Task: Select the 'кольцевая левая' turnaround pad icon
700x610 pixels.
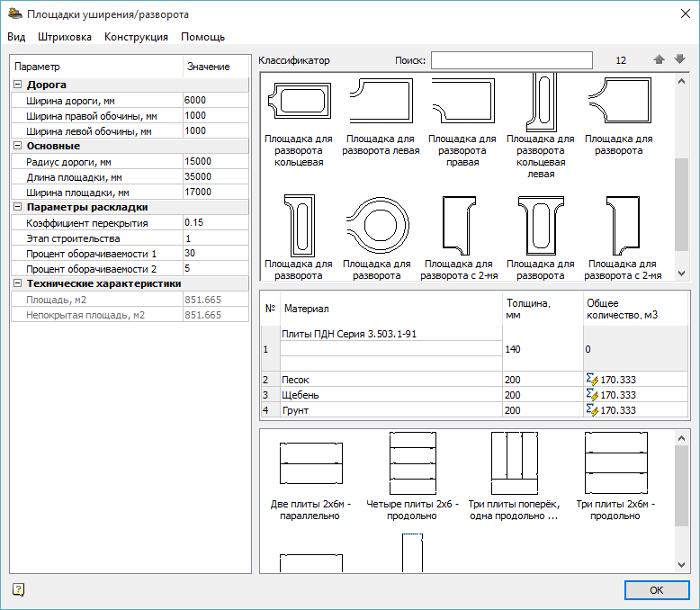Action: click(540, 101)
